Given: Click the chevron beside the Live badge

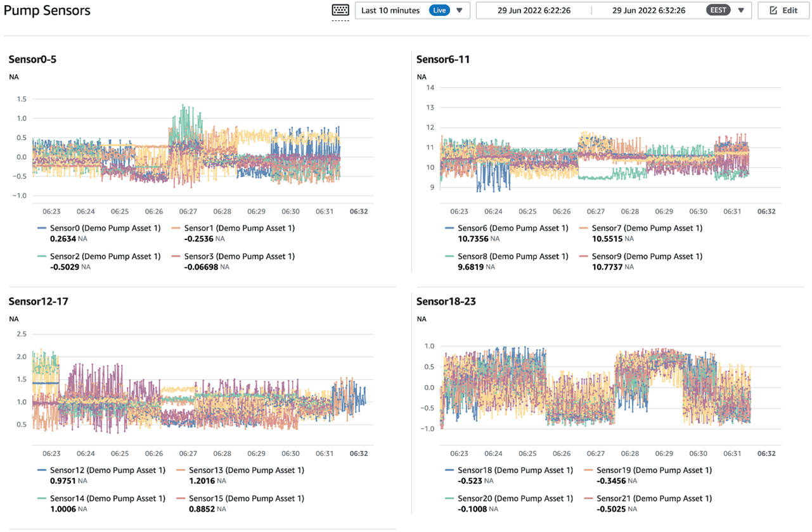Looking at the screenshot, I should [x=459, y=10].
